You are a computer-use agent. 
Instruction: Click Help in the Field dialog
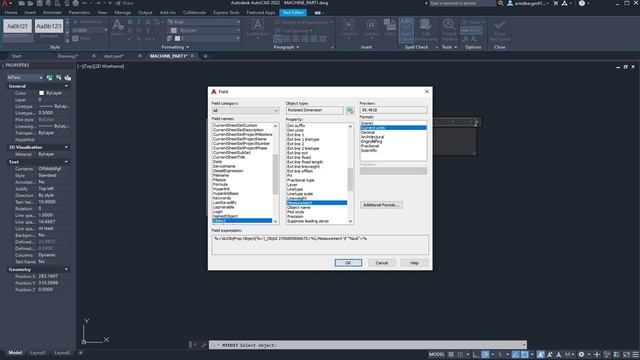pyautogui.click(x=414, y=263)
